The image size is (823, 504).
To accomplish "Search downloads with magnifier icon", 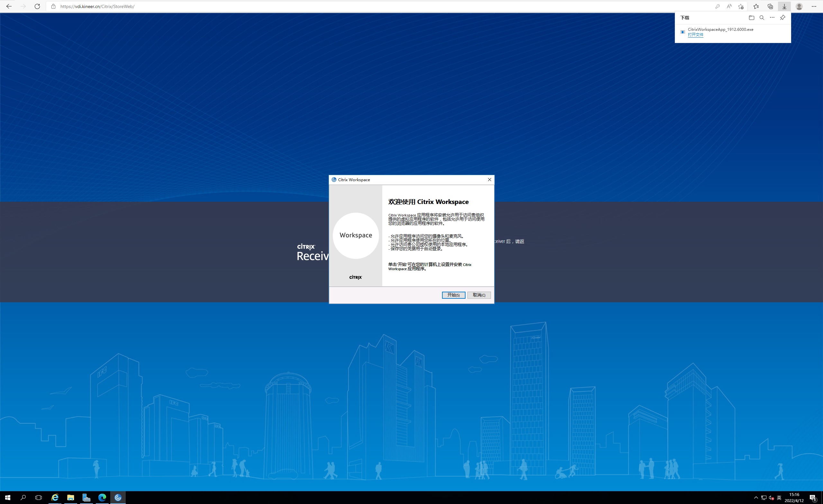I will pos(762,18).
